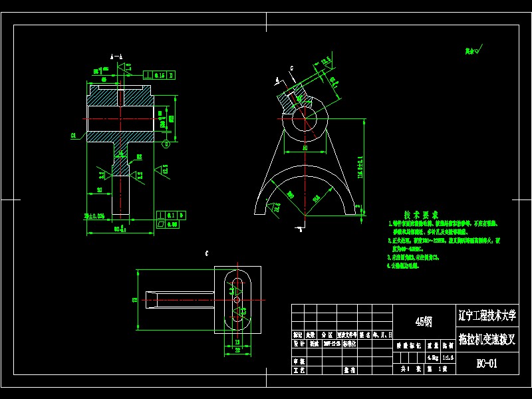Select the '设计' cell in title block

pyautogui.click(x=299, y=344)
